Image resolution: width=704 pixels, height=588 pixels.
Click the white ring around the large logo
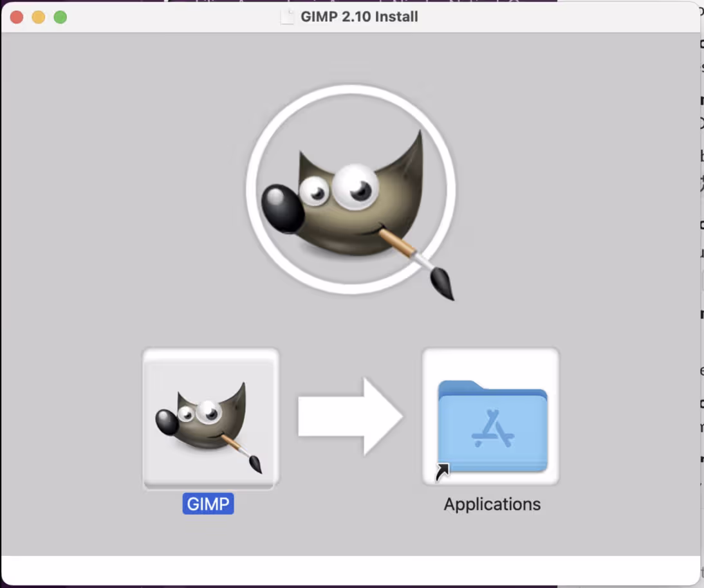[351, 91]
